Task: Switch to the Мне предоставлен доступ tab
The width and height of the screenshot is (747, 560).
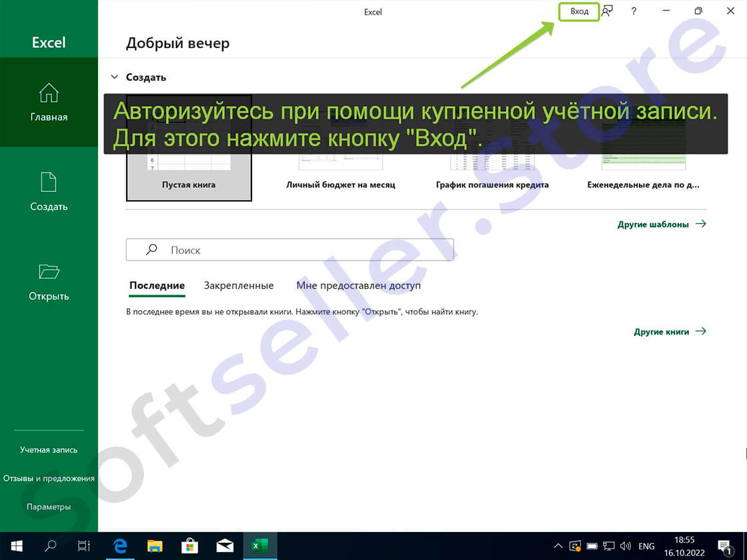Action: click(358, 285)
